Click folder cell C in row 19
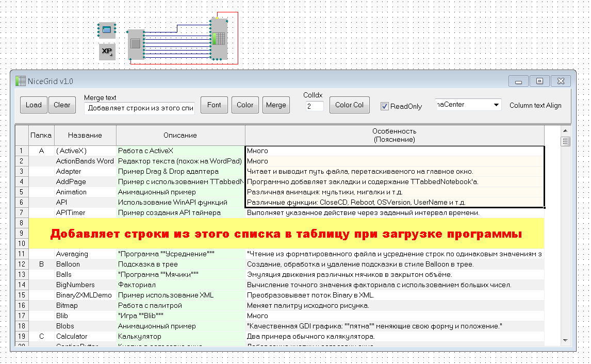591x364 pixels. (41, 337)
